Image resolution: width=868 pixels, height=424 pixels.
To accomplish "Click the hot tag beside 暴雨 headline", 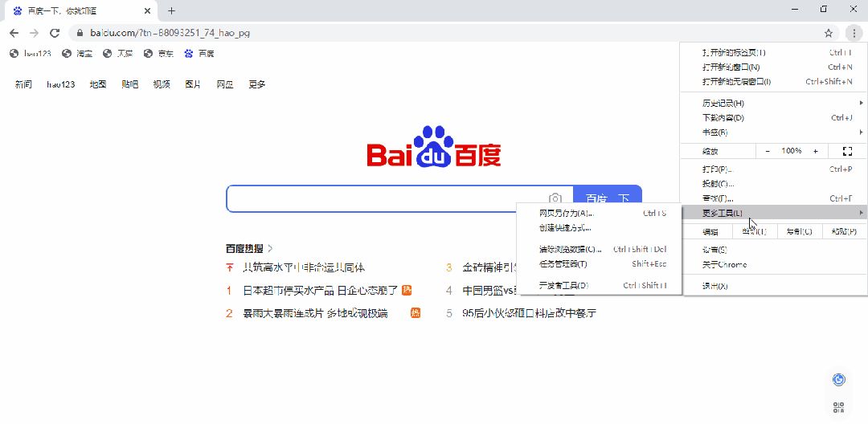I will click(x=416, y=313).
